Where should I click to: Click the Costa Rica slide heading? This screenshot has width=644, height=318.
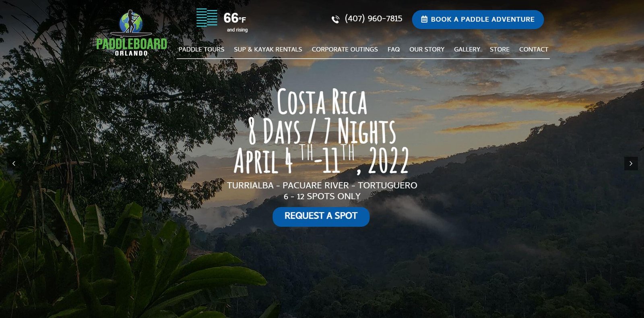(322, 102)
